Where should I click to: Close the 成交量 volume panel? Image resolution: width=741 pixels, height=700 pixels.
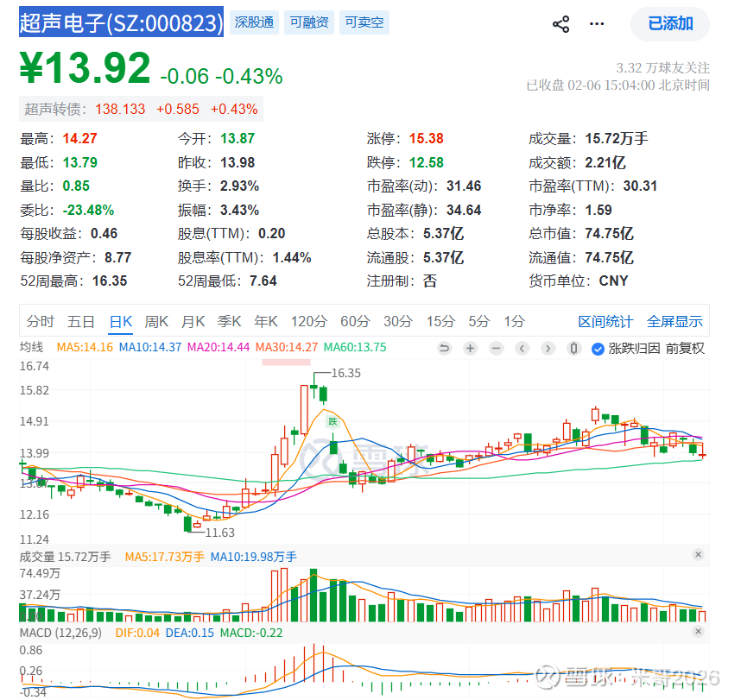point(698,554)
